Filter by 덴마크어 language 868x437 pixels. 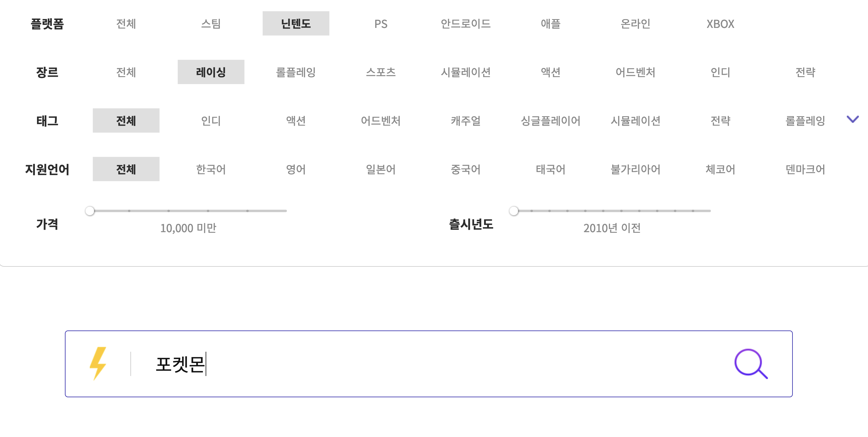(x=805, y=169)
